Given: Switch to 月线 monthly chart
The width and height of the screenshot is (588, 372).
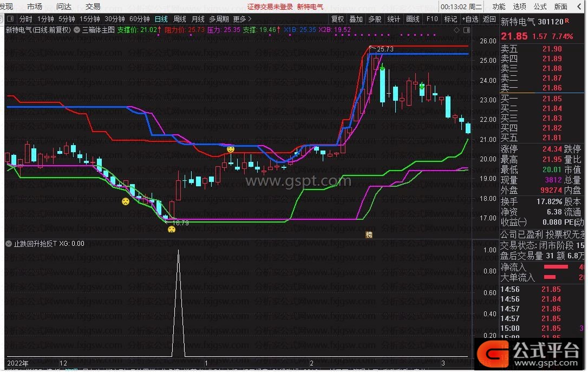Looking at the screenshot, I should pos(198,19).
